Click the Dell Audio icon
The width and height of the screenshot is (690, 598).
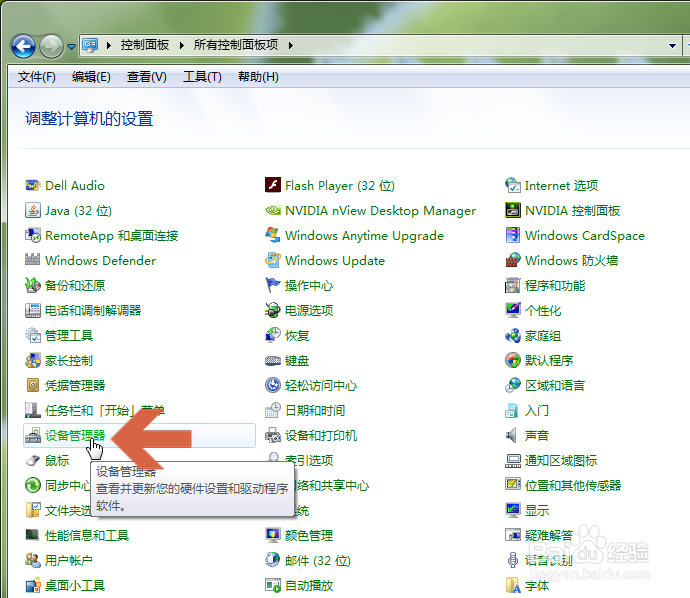[x=33, y=185]
